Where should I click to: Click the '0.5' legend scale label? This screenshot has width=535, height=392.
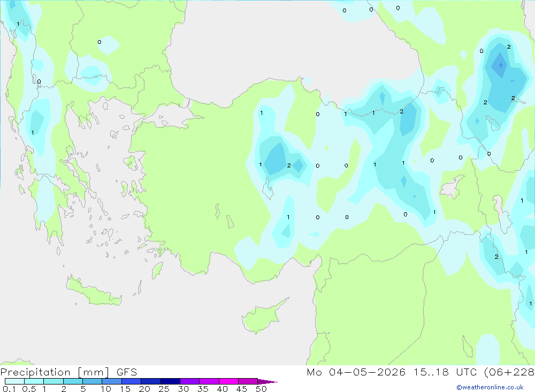pyautogui.click(x=29, y=389)
